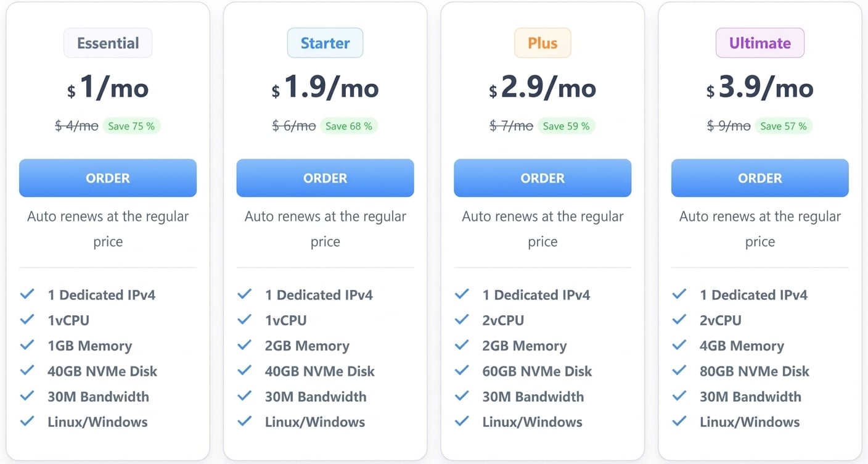Select the Plus plan badge
This screenshot has width=868, height=464.
(x=542, y=43)
